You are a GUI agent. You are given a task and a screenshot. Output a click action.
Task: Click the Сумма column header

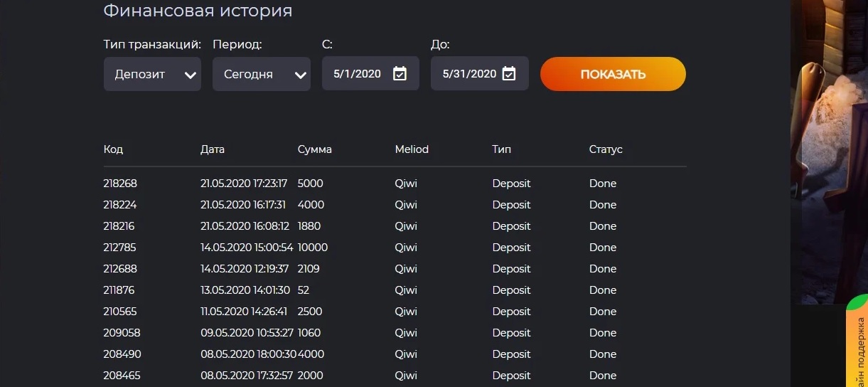(x=315, y=149)
